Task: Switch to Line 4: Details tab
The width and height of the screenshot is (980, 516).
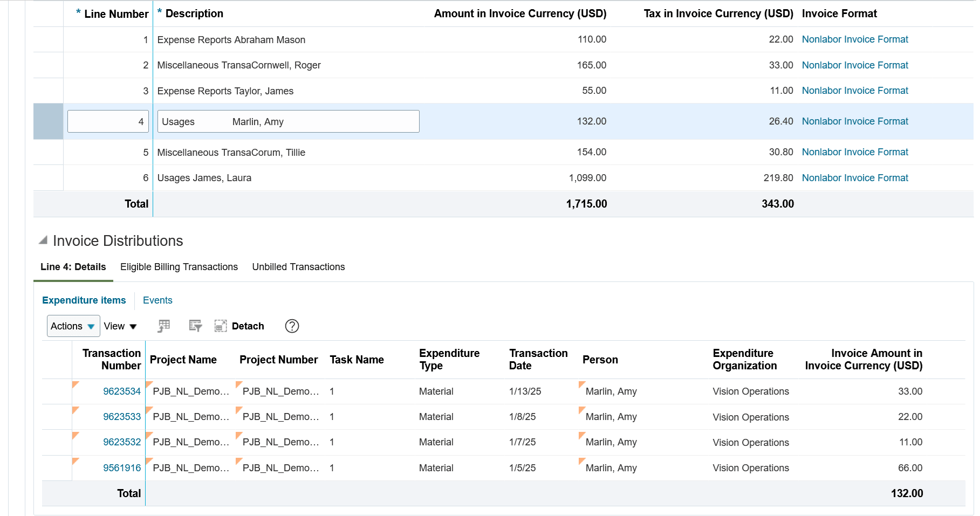Action: [x=73, y=267]
